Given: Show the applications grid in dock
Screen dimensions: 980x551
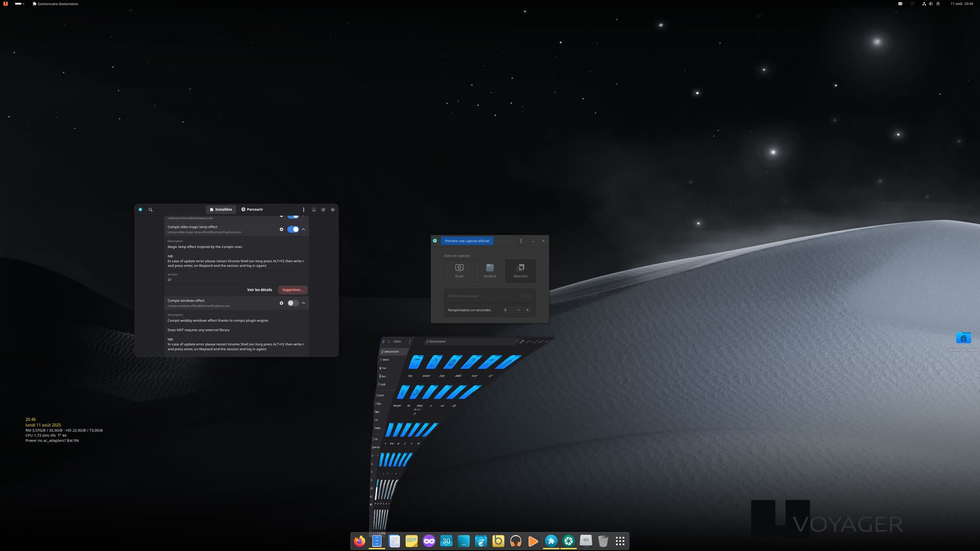Looking at the screenshot, I should (620, 541).
